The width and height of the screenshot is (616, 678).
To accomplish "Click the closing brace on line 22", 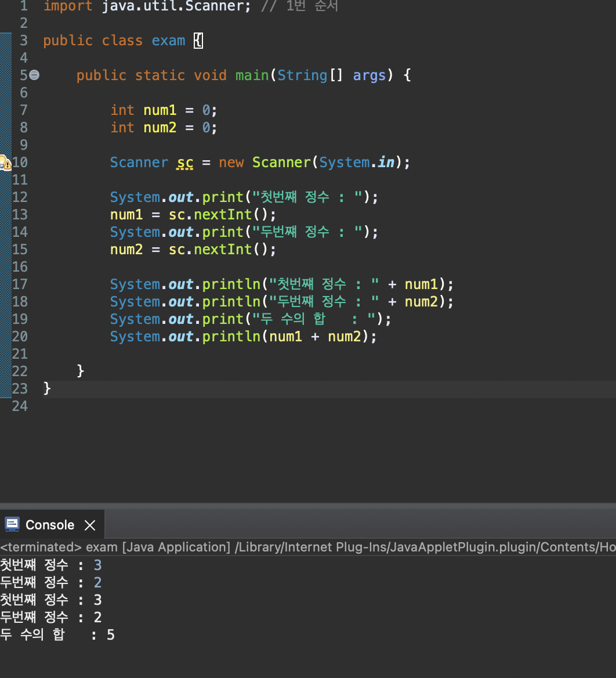I will pos(81,371).
